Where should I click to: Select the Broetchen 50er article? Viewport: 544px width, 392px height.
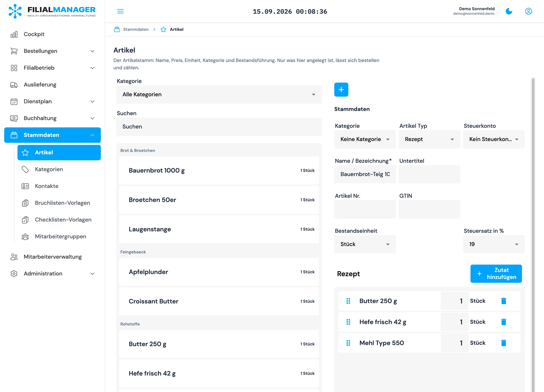pos(219,200)
